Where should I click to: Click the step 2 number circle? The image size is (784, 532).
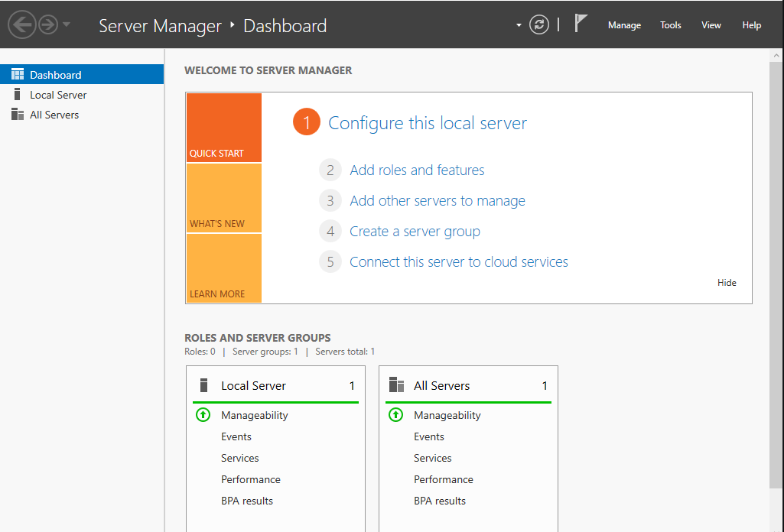(x=330, y=170)
